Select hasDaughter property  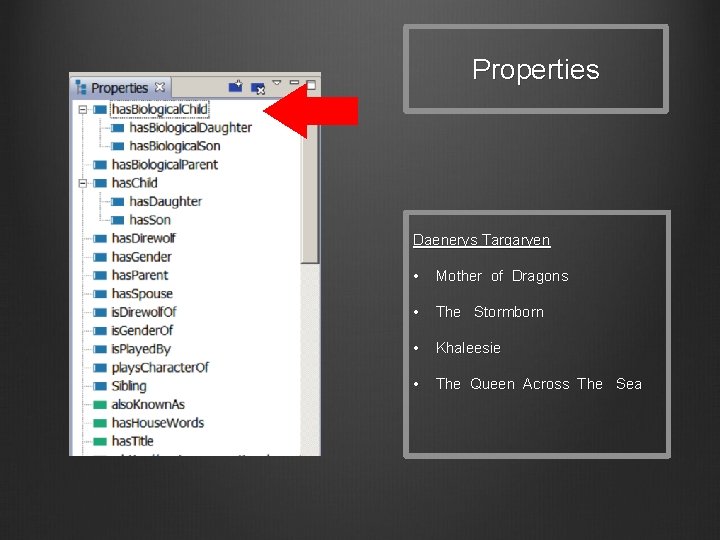tap(166, 202)
